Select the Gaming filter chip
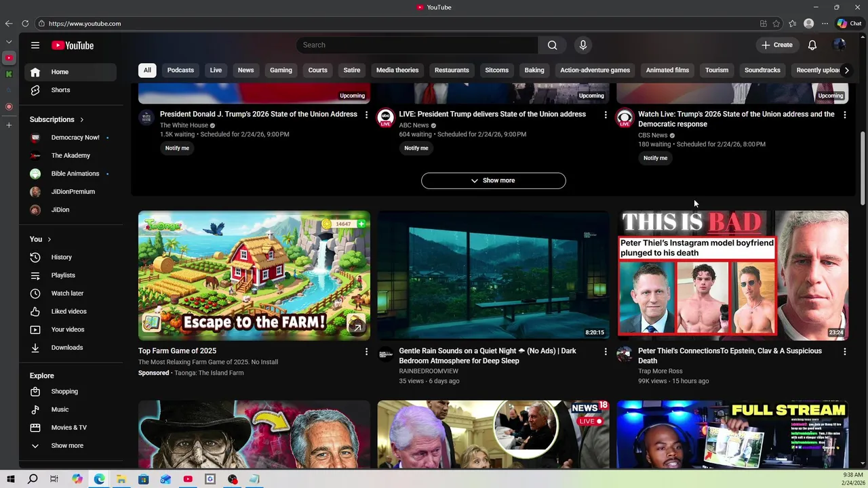The height and width of the screenshot is (488, 868). (x=281, y=70)
